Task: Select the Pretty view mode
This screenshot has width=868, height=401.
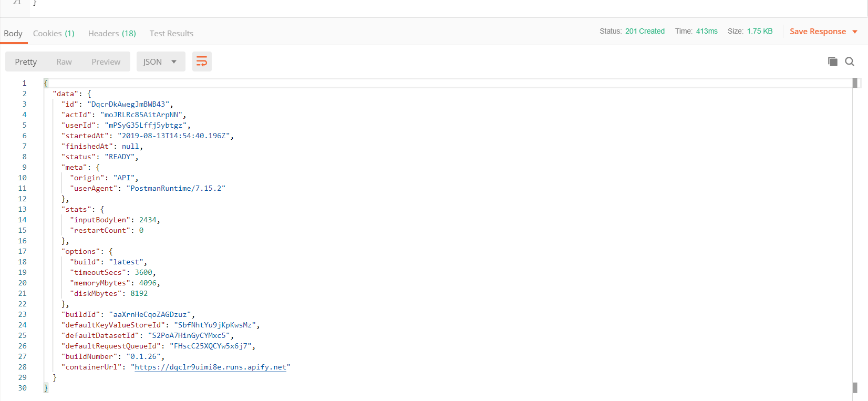Action: tap(26, 61)
